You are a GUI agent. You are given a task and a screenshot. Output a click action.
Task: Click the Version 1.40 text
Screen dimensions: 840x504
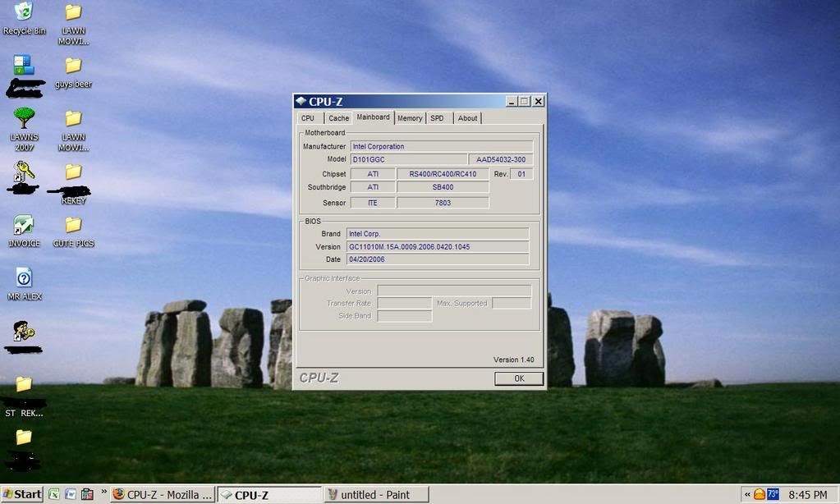click(x=514, y=360)
